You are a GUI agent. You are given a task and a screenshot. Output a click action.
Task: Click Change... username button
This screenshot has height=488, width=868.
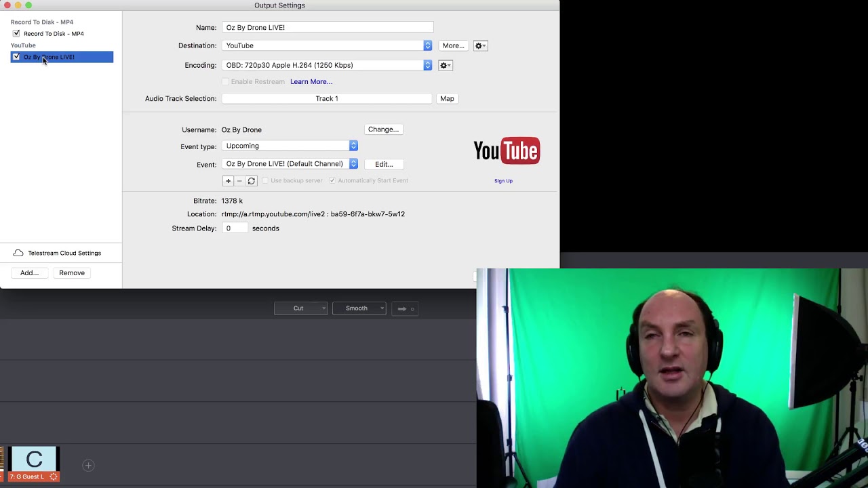(x=383, y=129)
